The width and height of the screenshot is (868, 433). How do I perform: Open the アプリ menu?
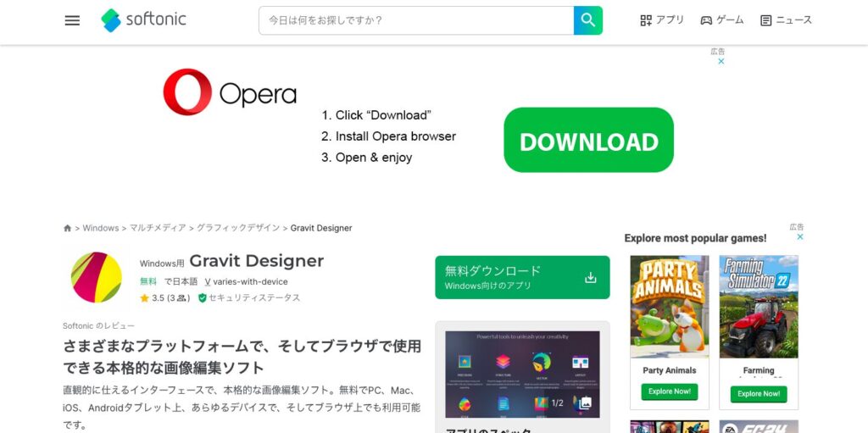point(662,20)
